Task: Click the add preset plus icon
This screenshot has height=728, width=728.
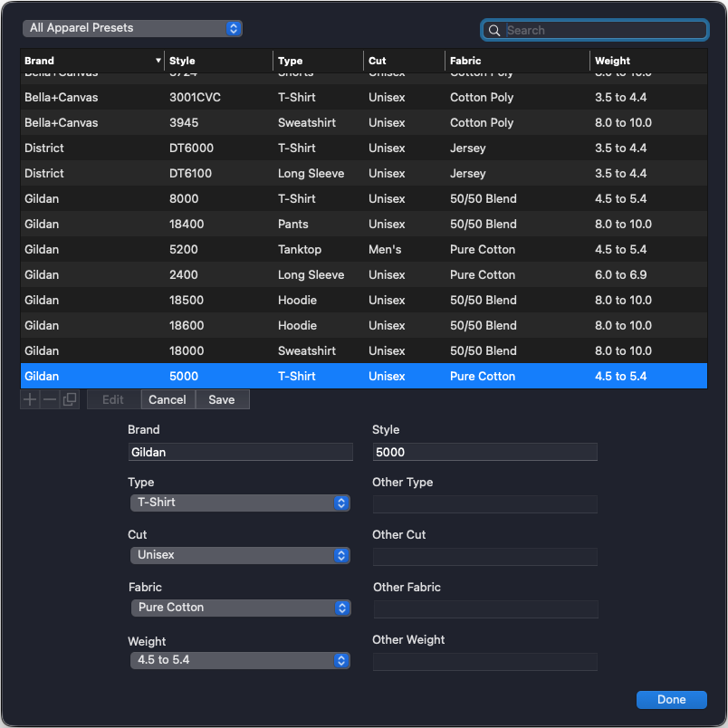Action: 30,399
